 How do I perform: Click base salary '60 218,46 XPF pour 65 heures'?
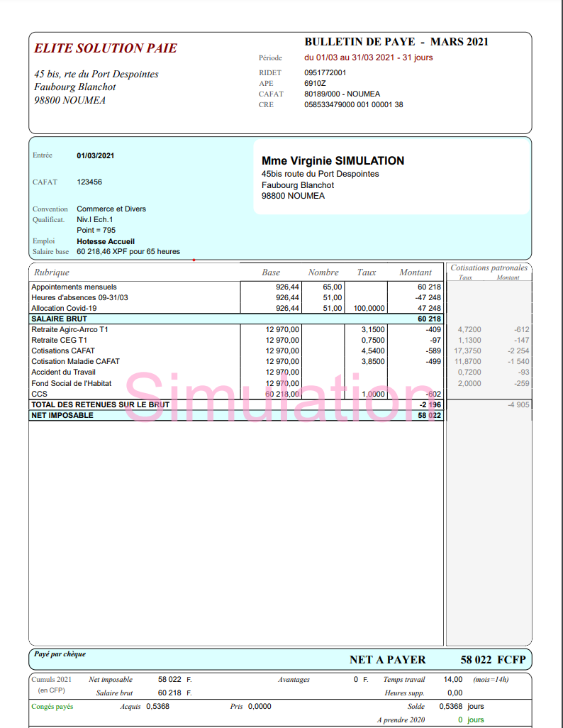point(128,252)
